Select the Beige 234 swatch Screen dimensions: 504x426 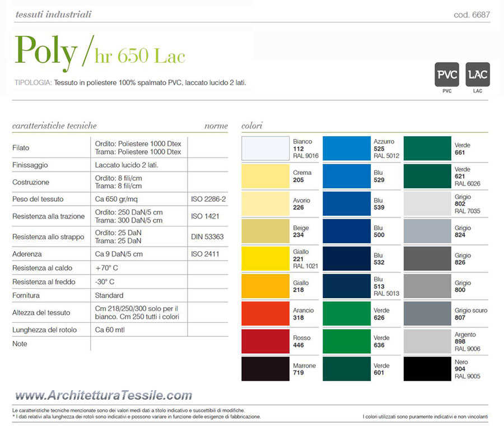coord(265,231)
